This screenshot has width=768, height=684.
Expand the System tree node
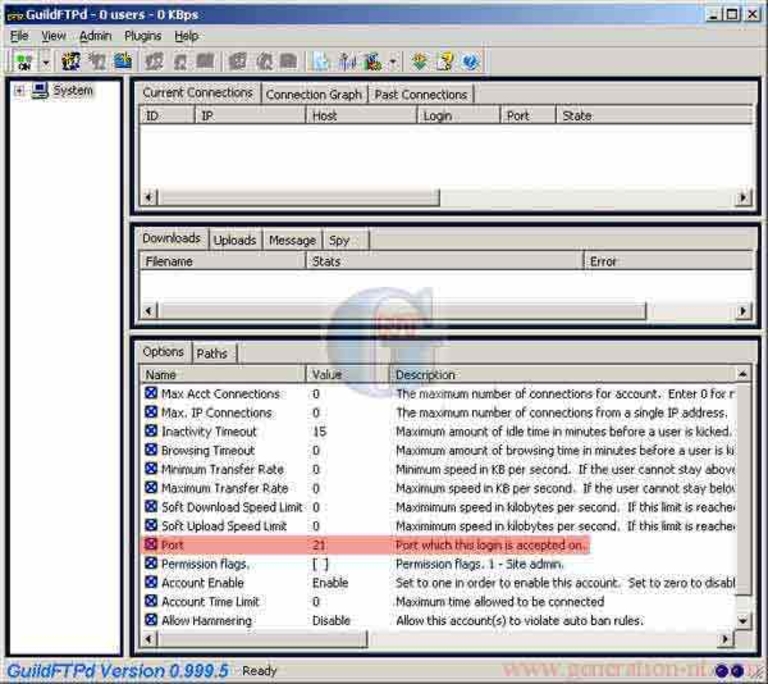19,91
